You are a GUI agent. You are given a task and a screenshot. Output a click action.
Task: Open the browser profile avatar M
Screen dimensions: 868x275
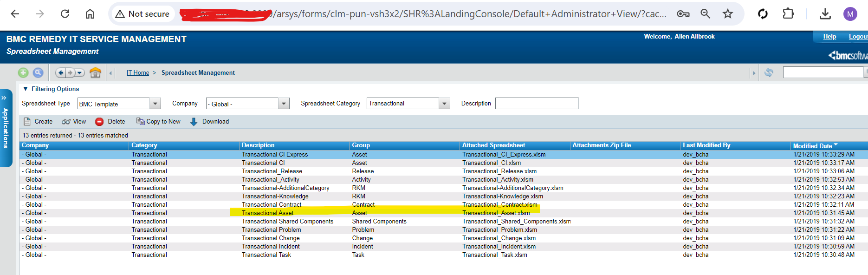coord(850,14)
